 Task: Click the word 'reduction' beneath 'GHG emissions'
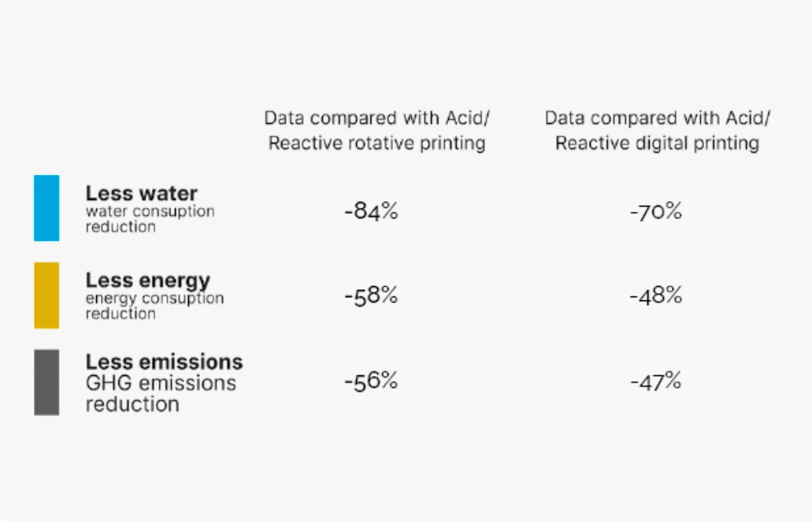[132, 404]
